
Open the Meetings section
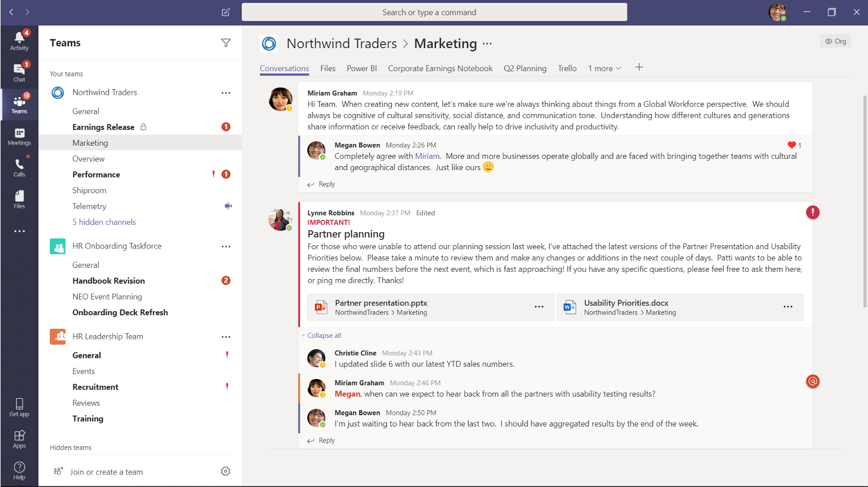(x=19, y=136)
